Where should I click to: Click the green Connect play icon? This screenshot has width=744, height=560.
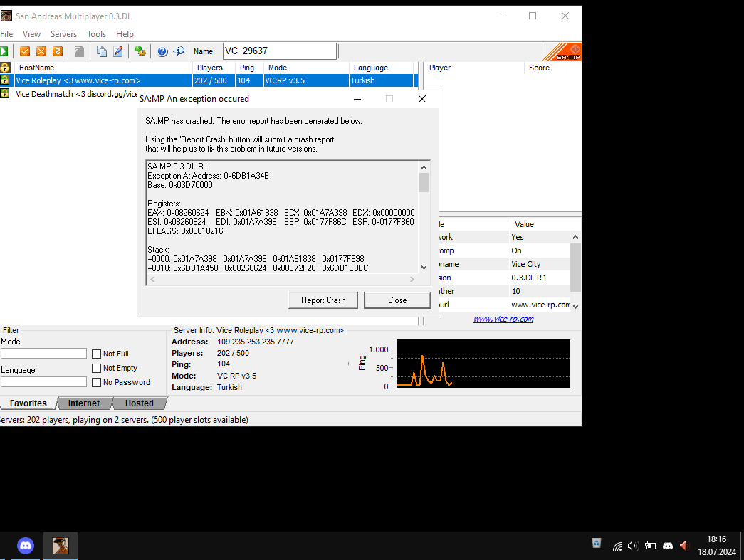coord(4,51)
